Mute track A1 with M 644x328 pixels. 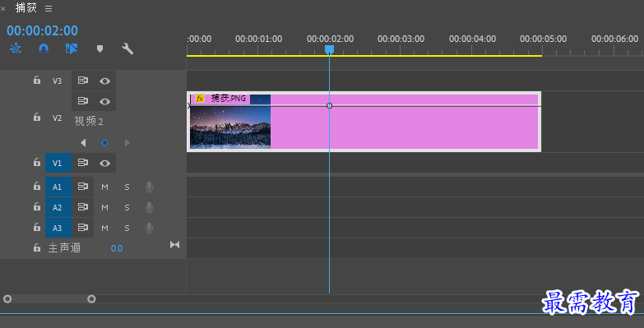[104, 187]
